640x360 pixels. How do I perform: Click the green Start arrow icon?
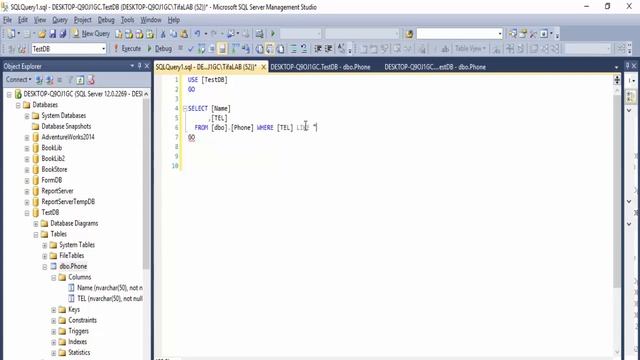[x=273, y=34]
